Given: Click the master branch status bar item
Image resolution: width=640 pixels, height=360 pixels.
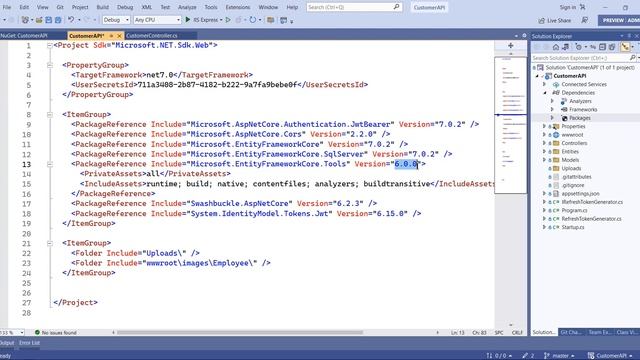Looking at the screenshot, I should point(560,356).
